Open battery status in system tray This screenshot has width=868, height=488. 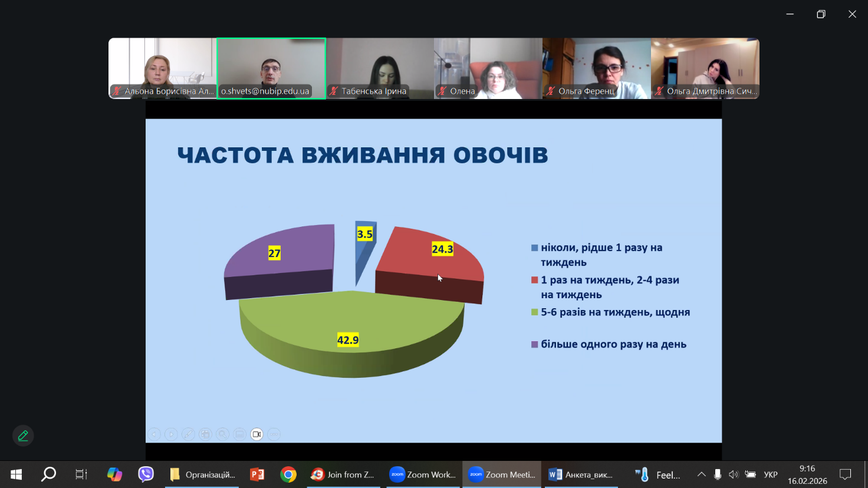[x=750, y=474]
